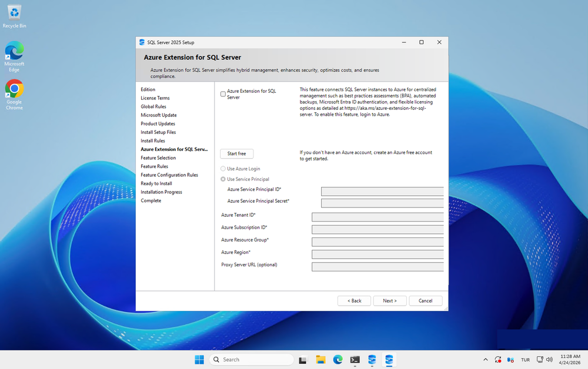Open the Windows Start menu
Screen dimensions: 588x369
[199, 360]
